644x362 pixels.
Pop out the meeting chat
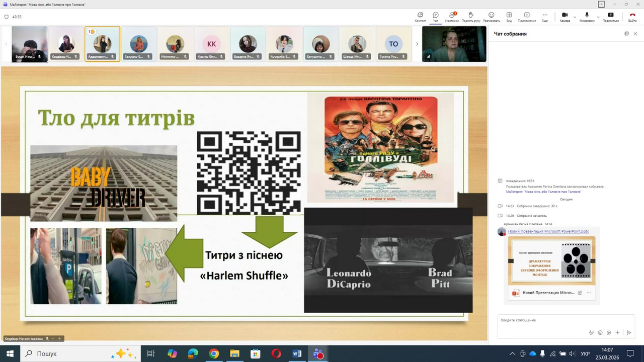pos(626,34)
